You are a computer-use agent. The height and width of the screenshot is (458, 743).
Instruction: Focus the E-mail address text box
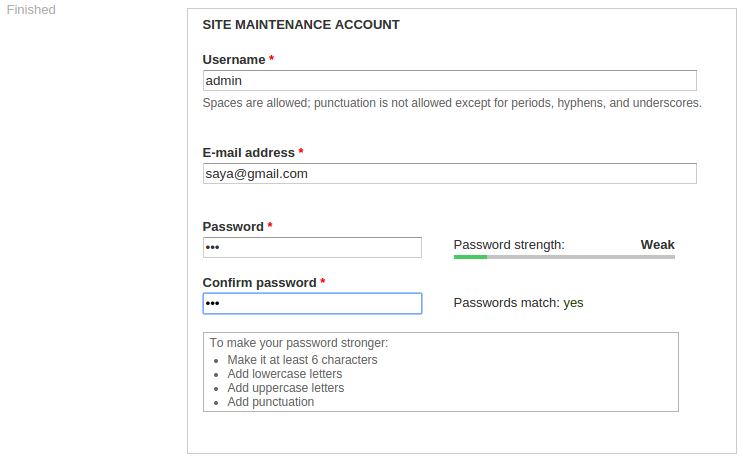[449, 174]
